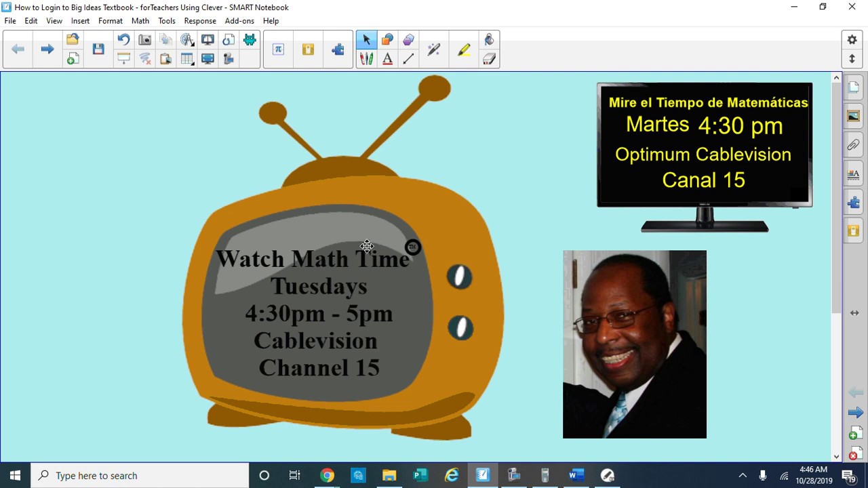The width and height of the screenshot is (868, 488).
Task: Open the View menu
Action: click(54, 21)
